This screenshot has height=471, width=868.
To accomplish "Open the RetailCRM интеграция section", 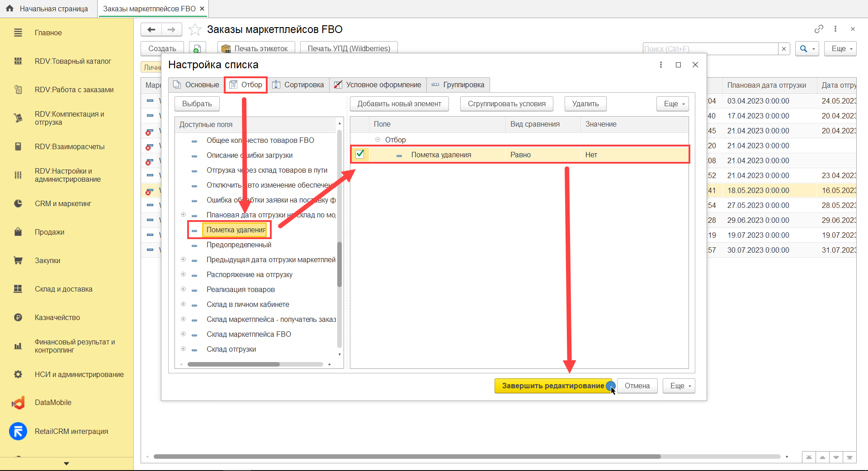I will tap(71, 431).
